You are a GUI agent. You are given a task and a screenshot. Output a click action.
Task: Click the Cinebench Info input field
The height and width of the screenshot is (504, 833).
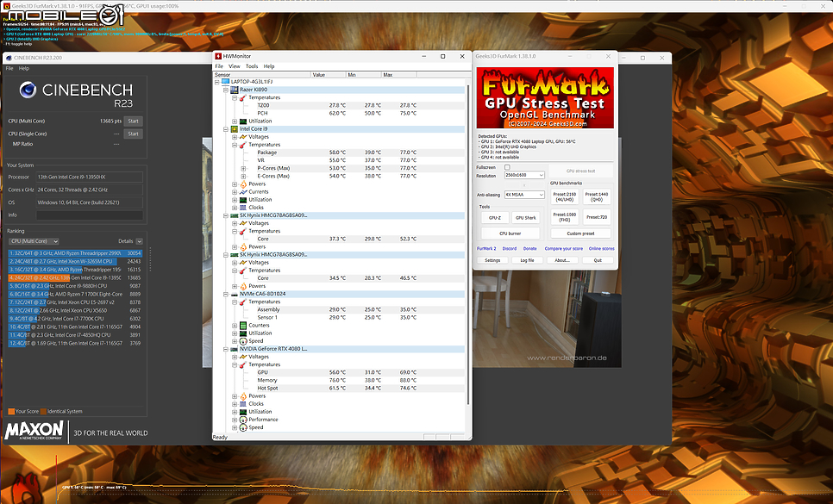[90, 215]
